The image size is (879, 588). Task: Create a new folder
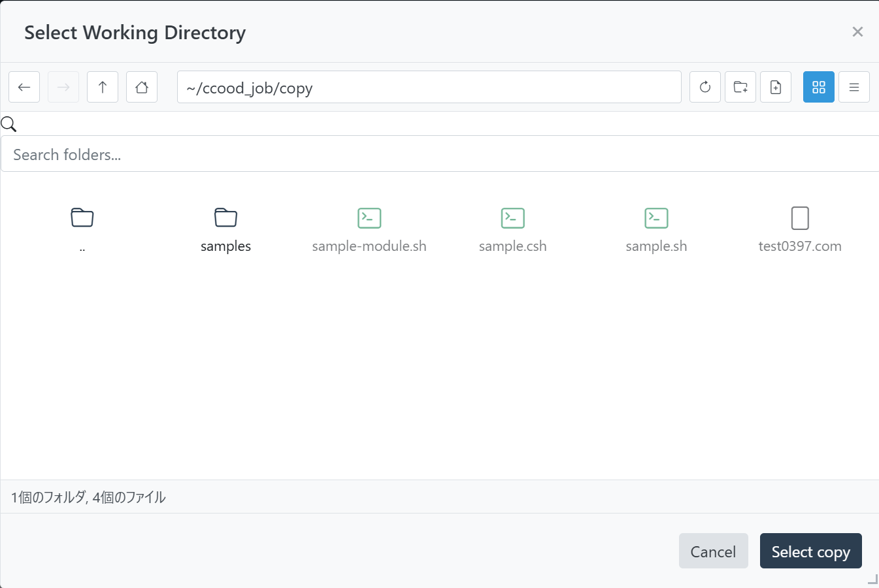(740, 87)
